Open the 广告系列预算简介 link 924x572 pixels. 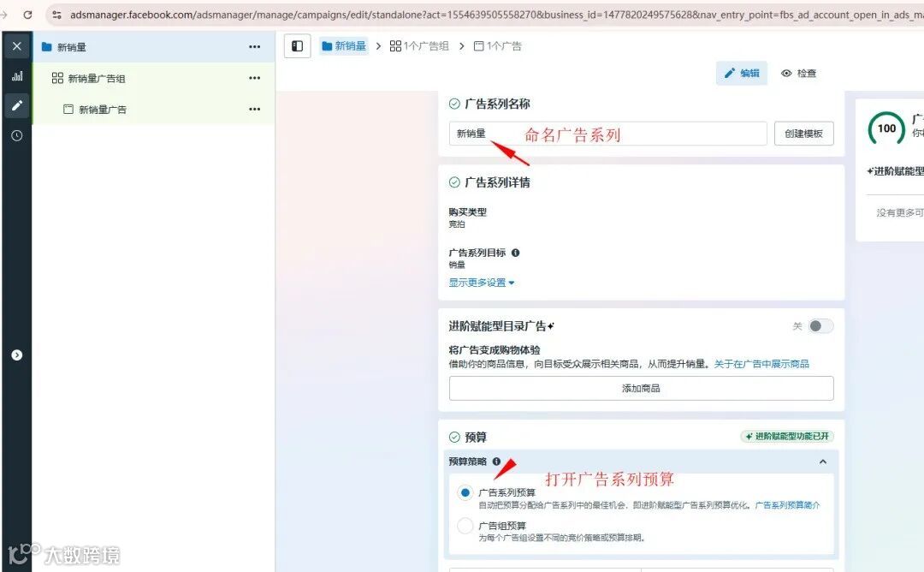tap(787, 505)
